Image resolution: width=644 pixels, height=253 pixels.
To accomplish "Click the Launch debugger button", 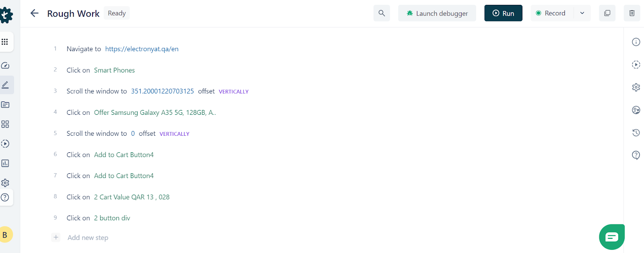I will 437,13.
